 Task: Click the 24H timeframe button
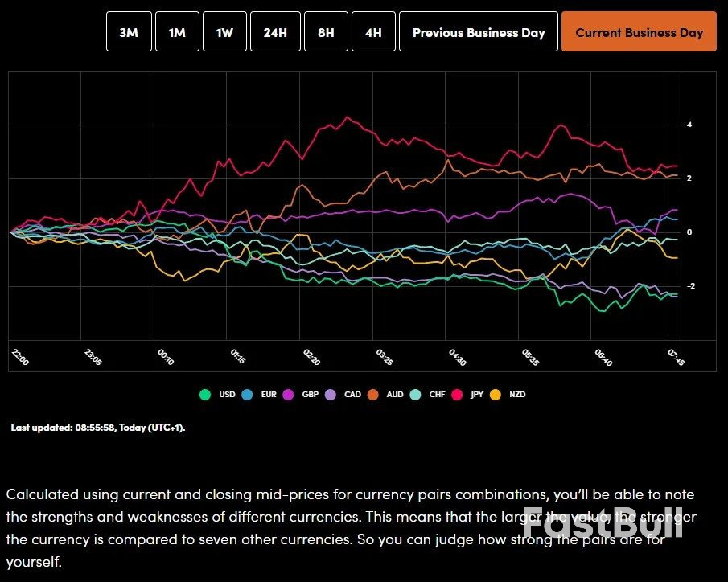pyautogui.click(x=276, y=31)
